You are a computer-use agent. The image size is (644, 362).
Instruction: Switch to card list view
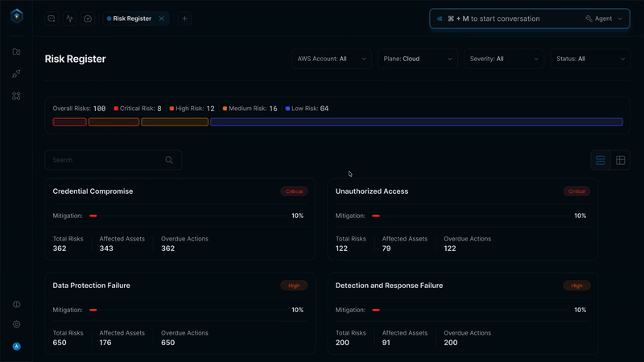[601, 160]
